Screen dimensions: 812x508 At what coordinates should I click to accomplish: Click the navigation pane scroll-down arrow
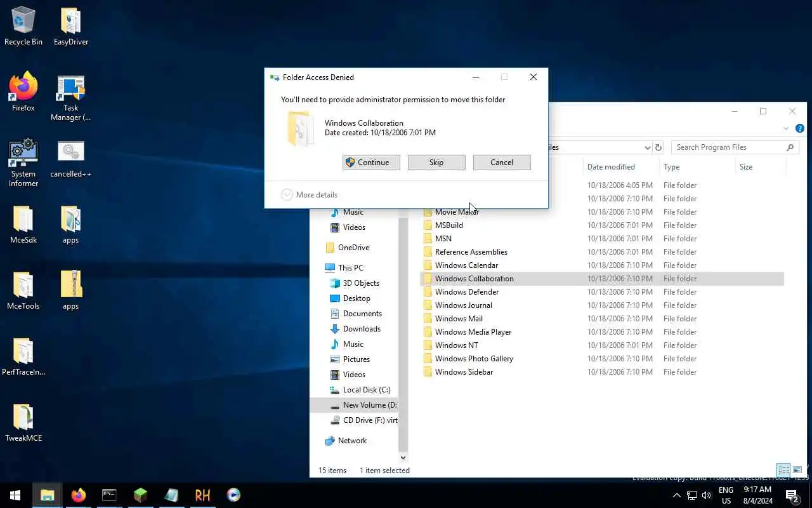click(403, 457)
